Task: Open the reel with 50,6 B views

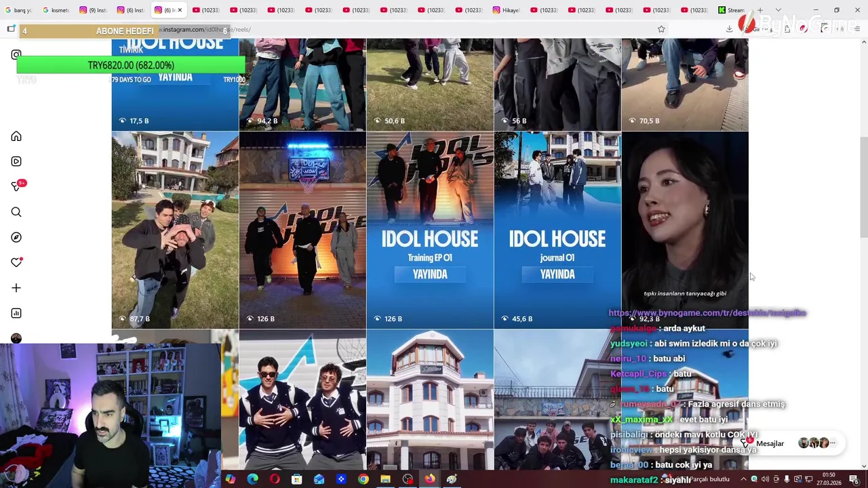Action: (430, 85)
